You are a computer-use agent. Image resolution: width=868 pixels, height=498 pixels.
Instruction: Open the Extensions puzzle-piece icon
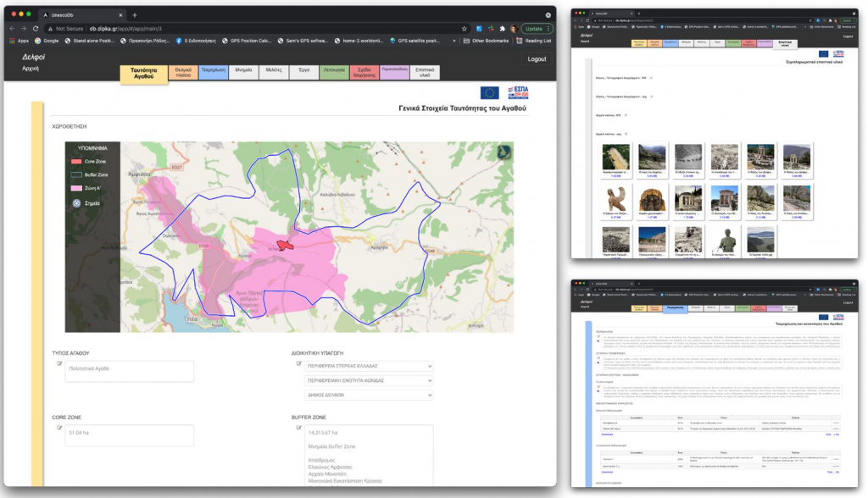(x=502, y=29)
